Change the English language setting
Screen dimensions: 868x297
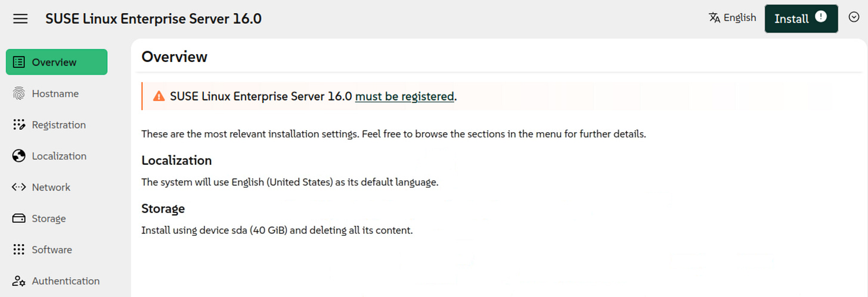(733, 17)
